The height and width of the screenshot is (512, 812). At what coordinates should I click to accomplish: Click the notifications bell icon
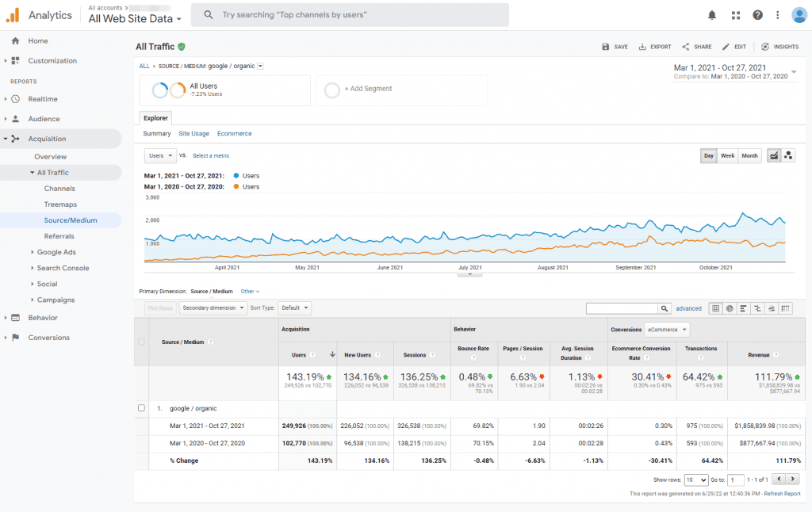tap(711, 14)
